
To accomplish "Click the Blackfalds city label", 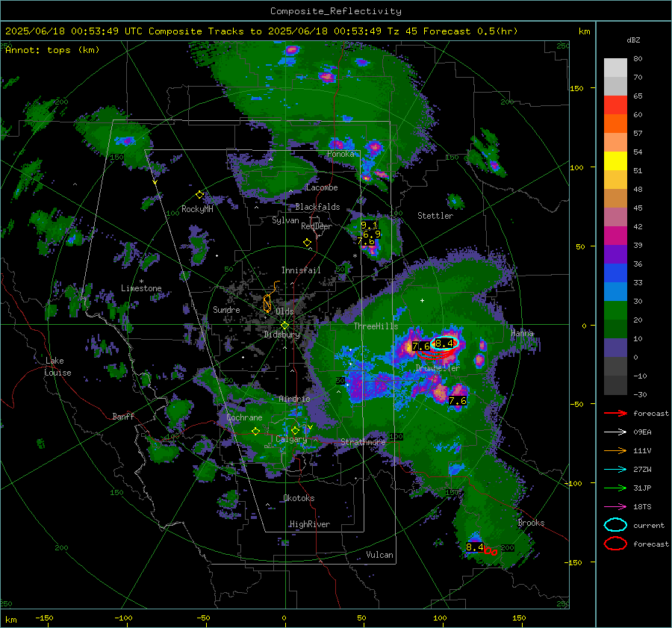I will 317,207.
